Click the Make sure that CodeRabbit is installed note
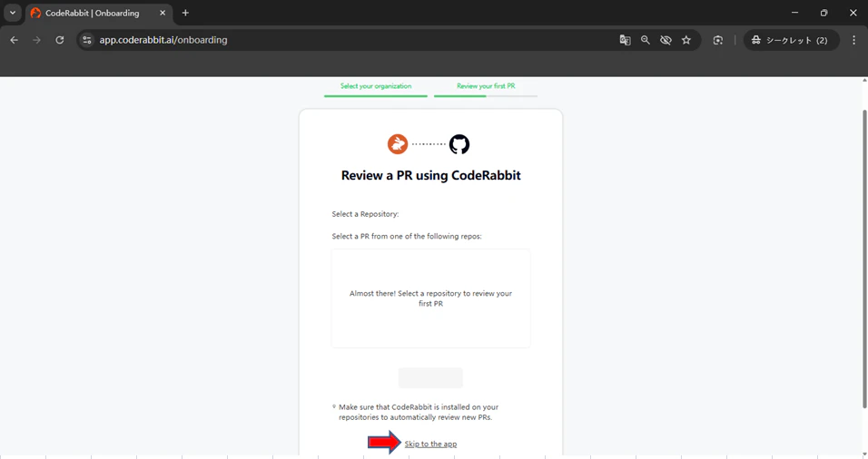Viewport: 868px width, 459px height. (419, 412)
